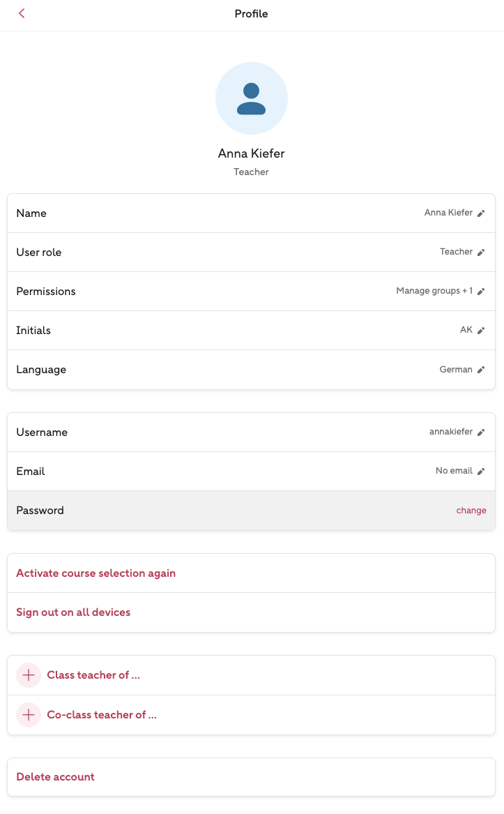
Task: Edit the User role via pencil icon
Action: click(481, 253)
